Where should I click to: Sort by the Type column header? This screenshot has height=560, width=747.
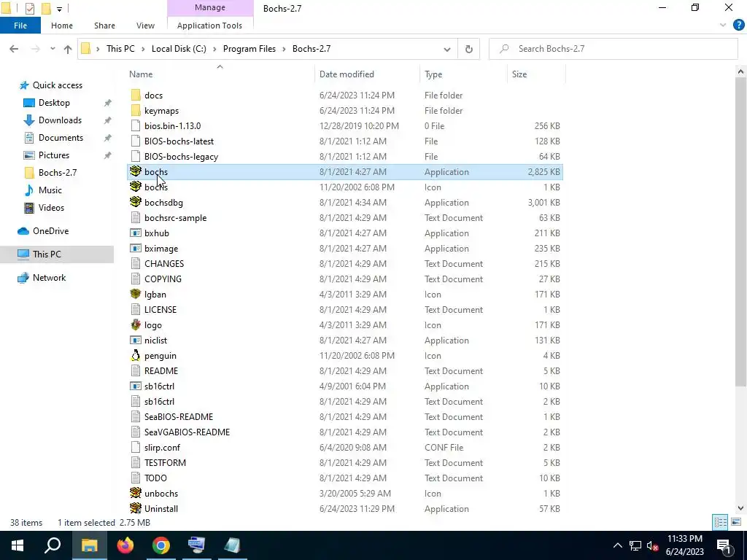(433, 74)
